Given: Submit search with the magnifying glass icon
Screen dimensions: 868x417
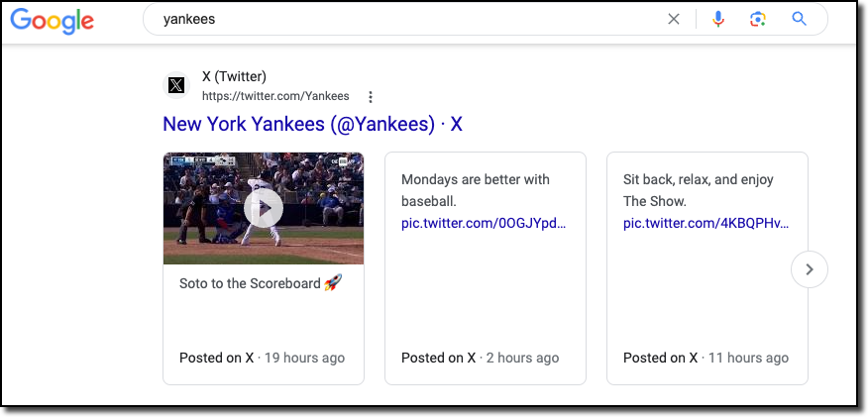Looking at the screenshot, I should (799, 20).
